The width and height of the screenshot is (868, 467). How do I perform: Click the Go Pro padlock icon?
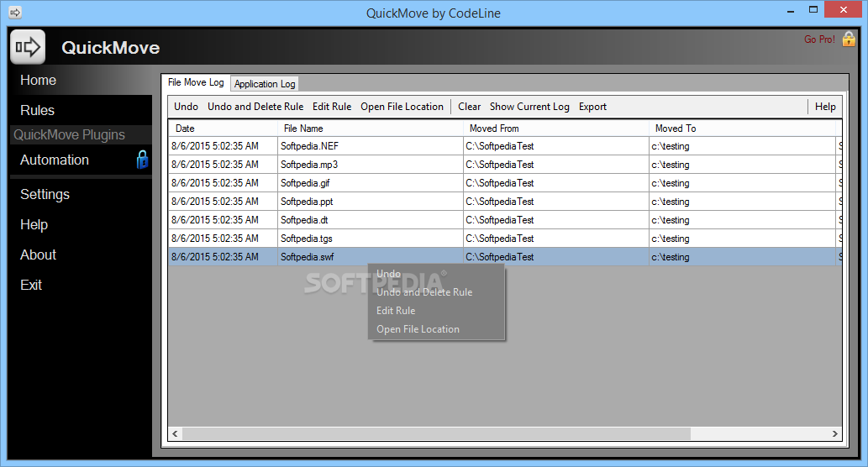pyautogui.click(x=849, y=39)
